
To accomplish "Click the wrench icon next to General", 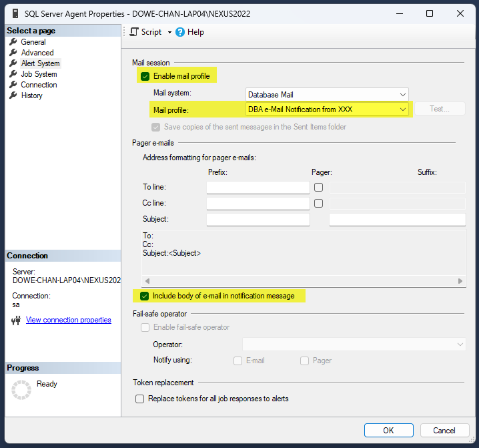I will [x=13, y=42].
